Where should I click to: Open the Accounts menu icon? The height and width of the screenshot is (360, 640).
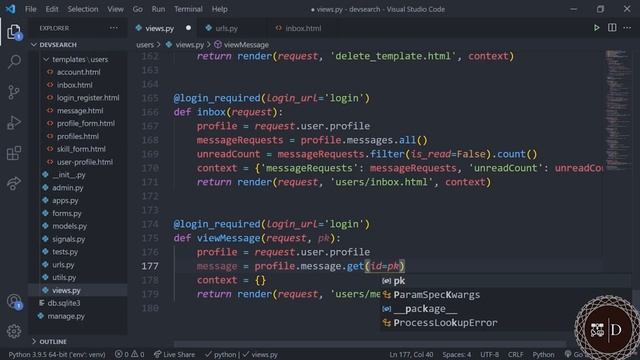click(x=14, y=301)
